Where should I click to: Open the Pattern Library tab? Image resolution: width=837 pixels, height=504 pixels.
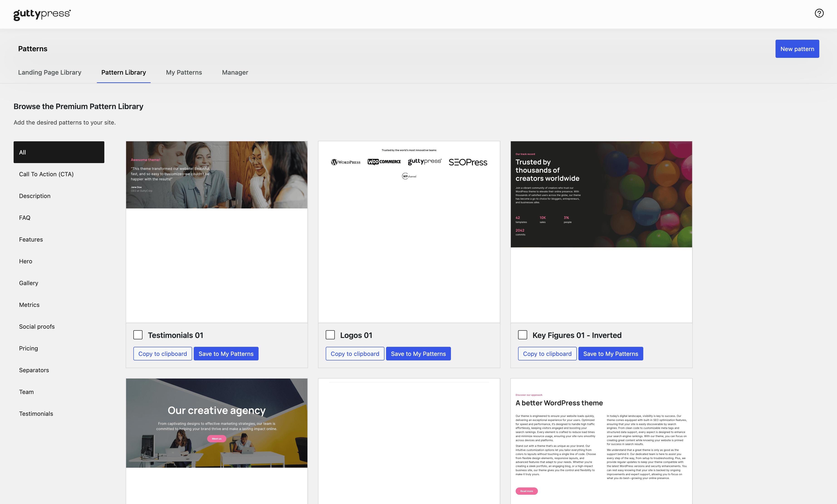[124, 72]
